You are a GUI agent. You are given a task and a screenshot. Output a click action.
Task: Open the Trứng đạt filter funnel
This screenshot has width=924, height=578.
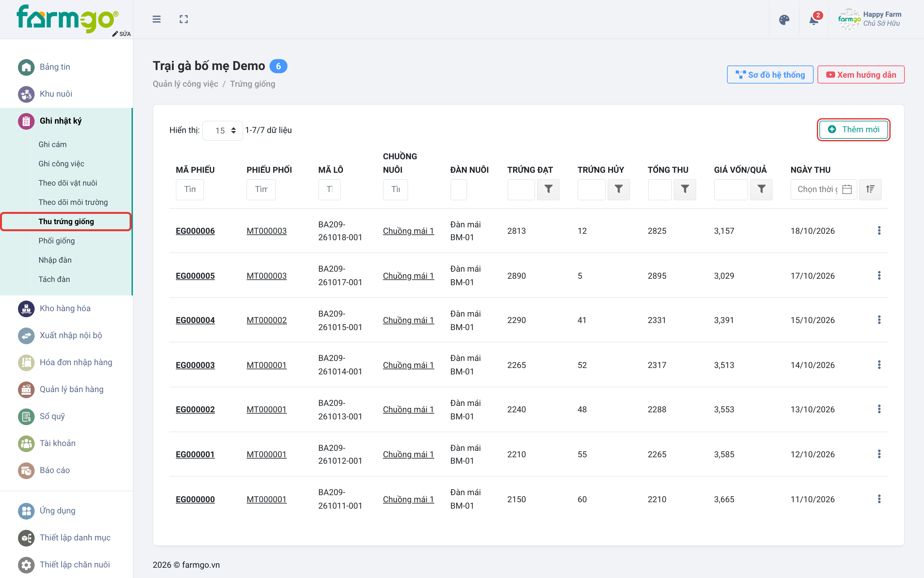tap(548, 189)
